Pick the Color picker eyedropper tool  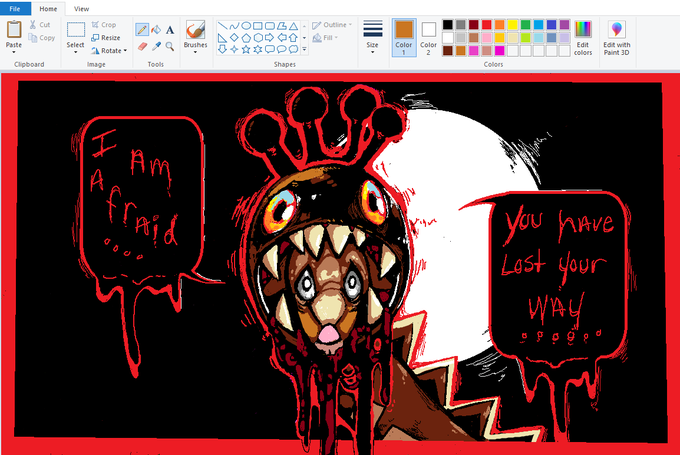[x=156, y=46]
